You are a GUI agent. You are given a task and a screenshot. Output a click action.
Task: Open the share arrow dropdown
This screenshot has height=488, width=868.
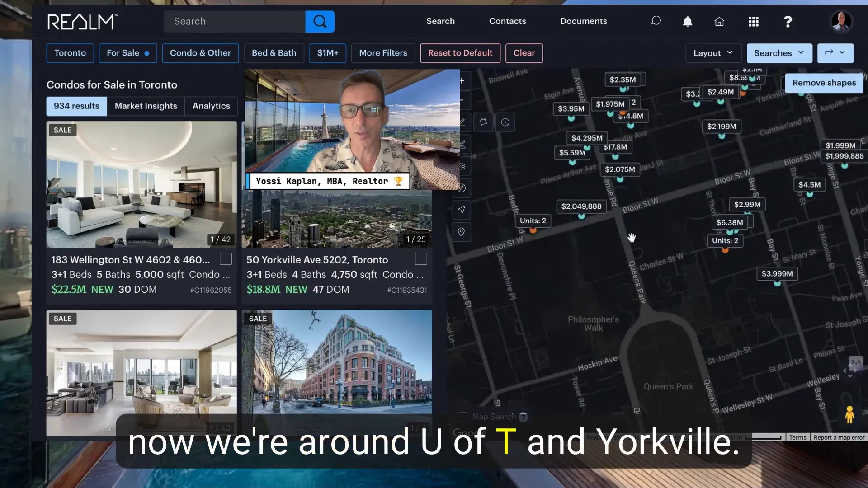pyautogui.click(x=835, y=53)
